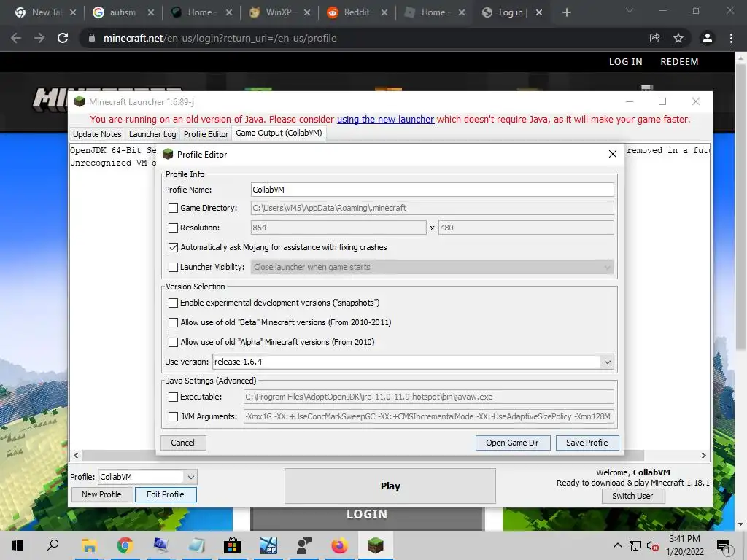Click the Edit Profile button
This screenshot has height=560, width=747.
(166, 494)
